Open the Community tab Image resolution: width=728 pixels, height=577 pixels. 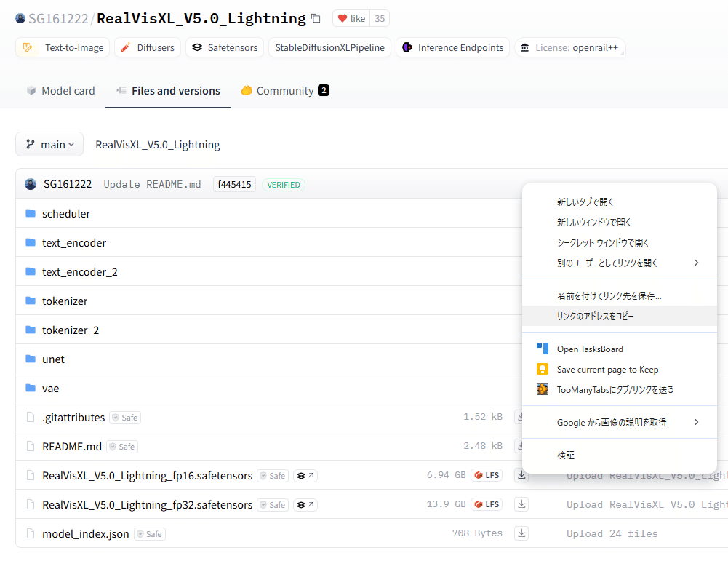(285, 91)
